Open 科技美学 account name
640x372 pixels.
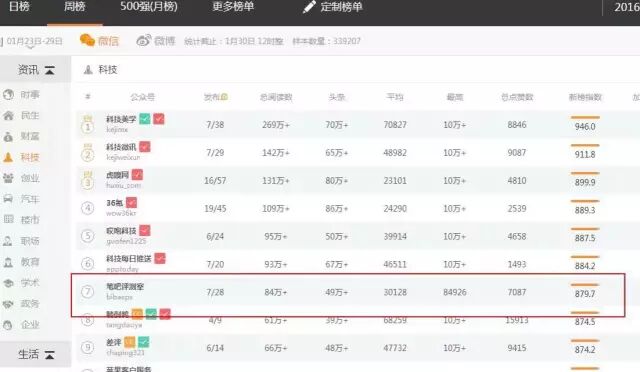pyautogui.click(x=121, y=119)
